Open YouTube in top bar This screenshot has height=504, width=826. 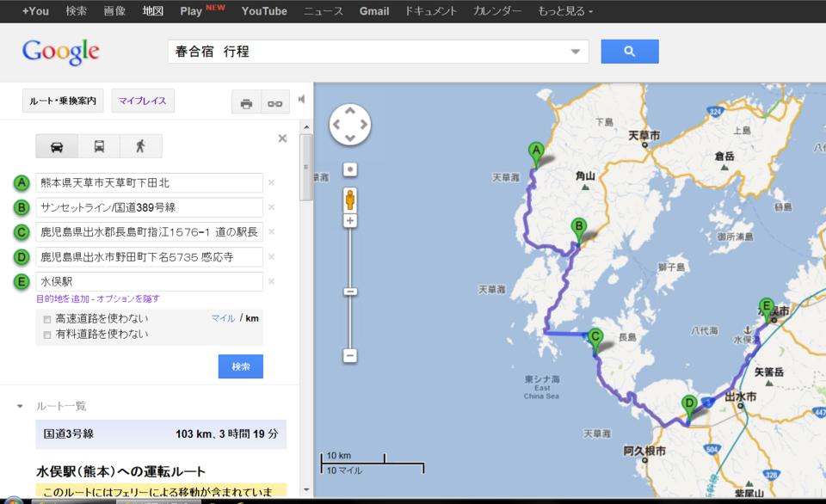[x=264, y=11]
